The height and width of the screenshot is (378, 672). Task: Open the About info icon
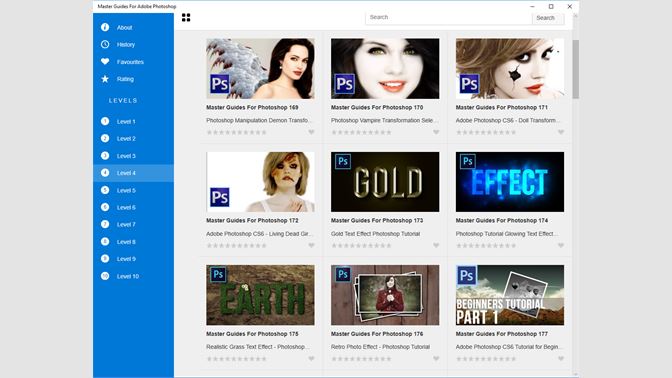click(x=105, y=27)
